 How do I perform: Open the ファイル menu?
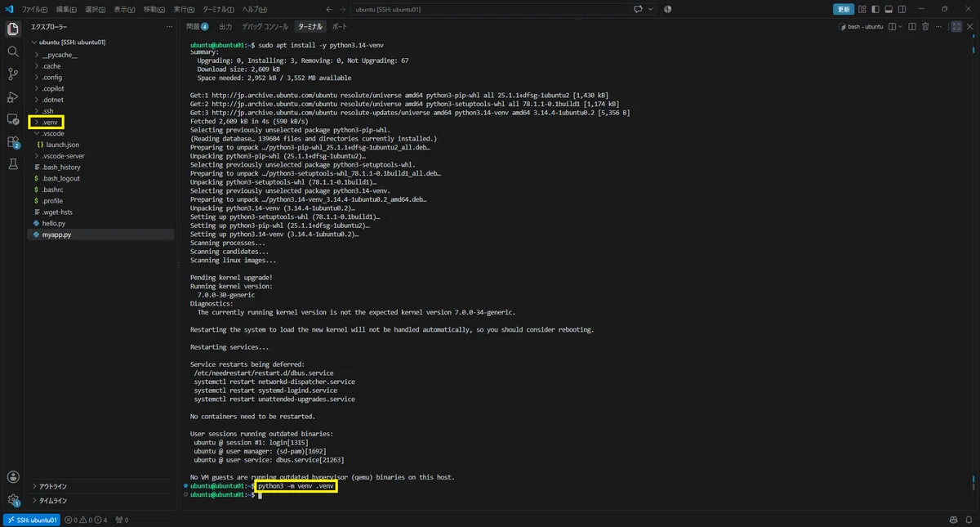pos(34,9)
